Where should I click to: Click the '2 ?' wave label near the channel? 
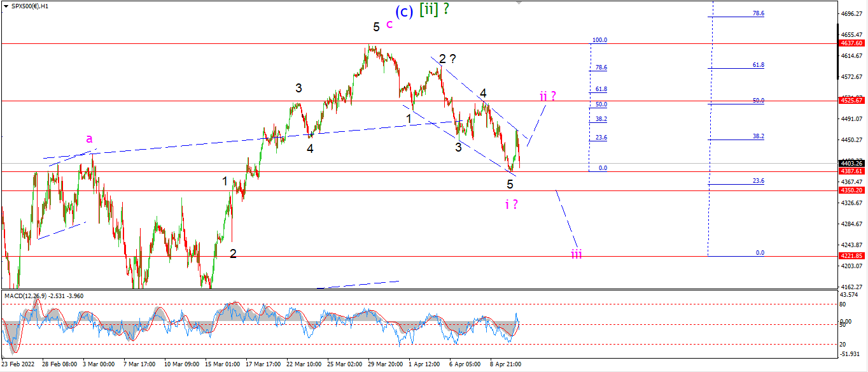[x=447, y=59]
